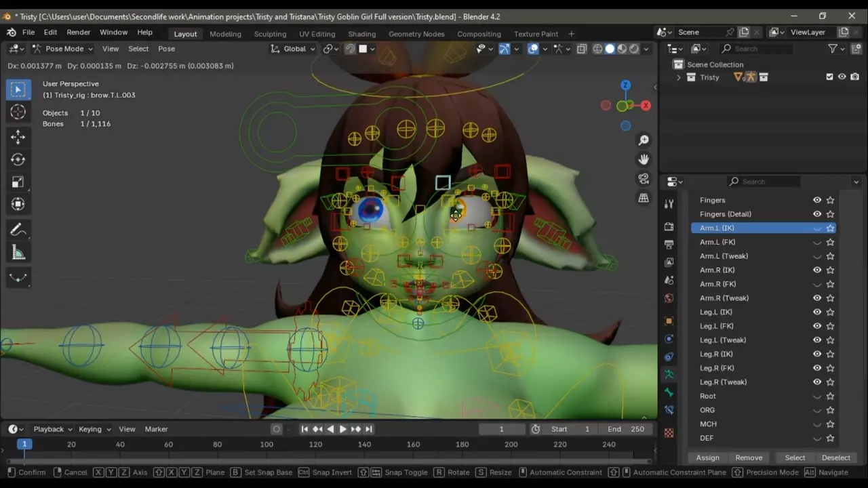Toggle visibility of Fingers (Detail) collection
Screen dimensions: 868x488
point(817,214)
